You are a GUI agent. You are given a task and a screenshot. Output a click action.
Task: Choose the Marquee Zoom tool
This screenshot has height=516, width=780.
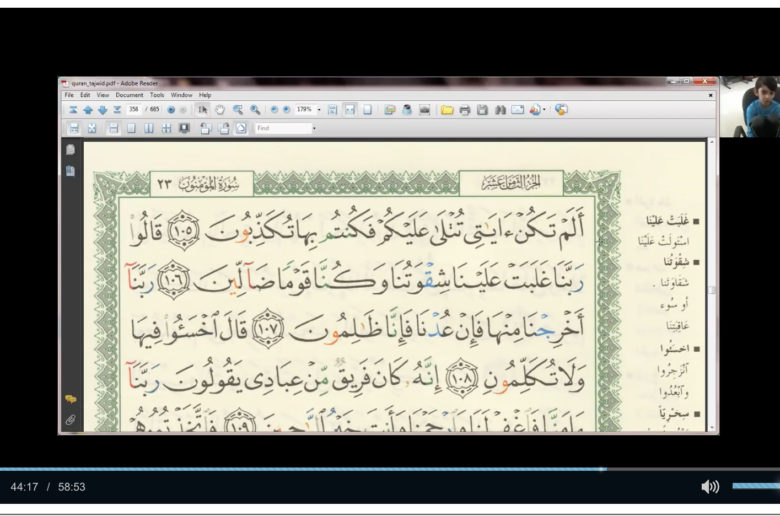pos(238,110)
